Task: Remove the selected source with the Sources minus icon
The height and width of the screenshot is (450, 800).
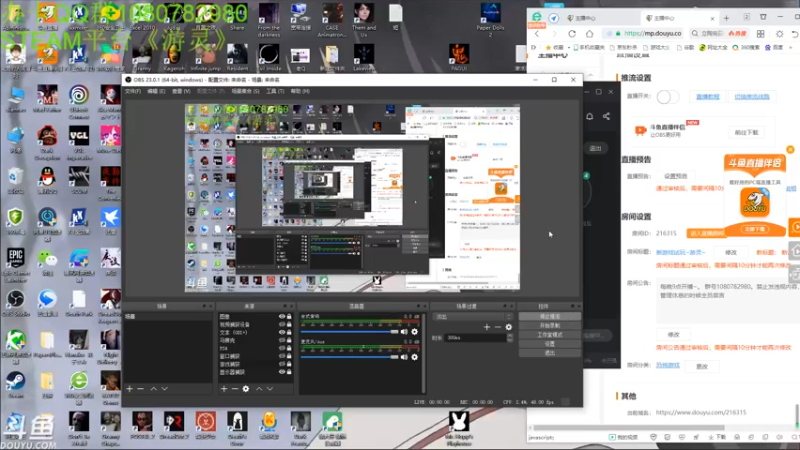Action: coord(235,389)
